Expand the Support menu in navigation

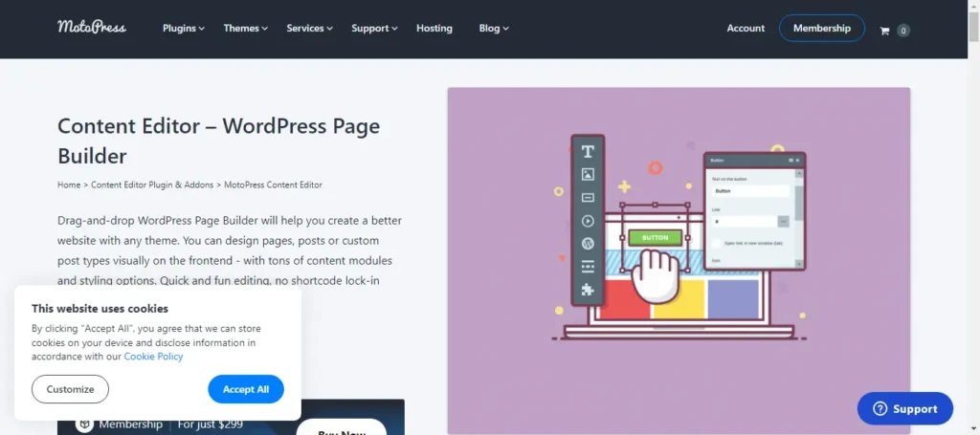[374, 28]
